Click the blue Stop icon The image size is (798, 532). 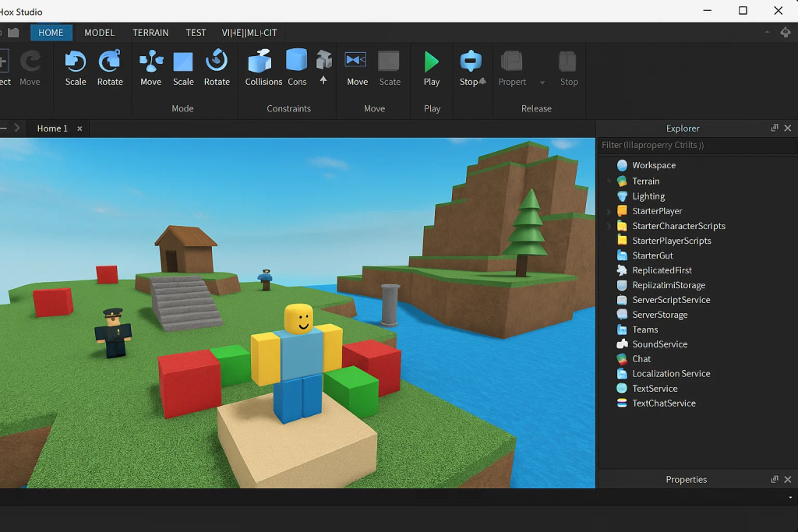coord(471,61)
